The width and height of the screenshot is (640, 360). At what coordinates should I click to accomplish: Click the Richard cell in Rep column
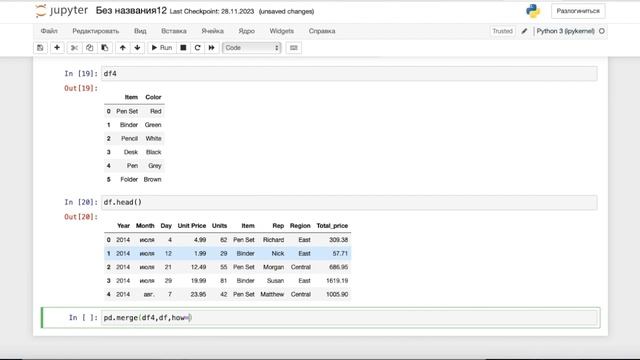pyautogui.click(x=273, y=240)
